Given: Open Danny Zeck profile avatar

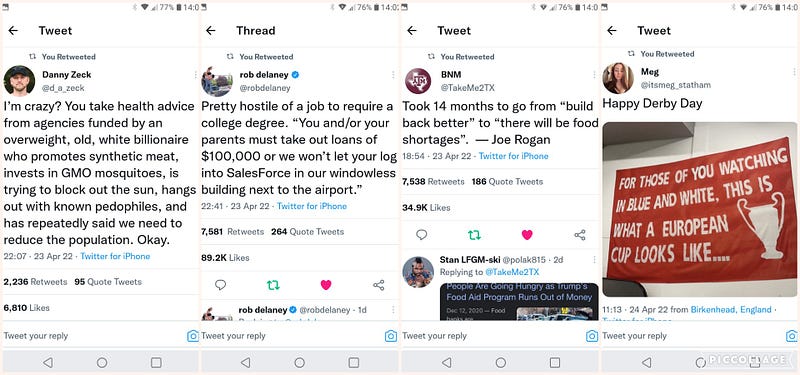Looking at the screenshot, I should tap(19, 81).
